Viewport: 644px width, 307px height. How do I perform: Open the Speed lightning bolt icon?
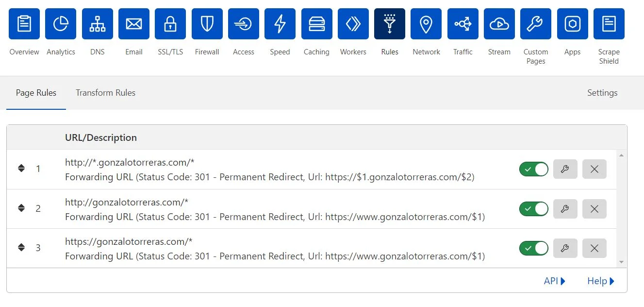[280, 24]
